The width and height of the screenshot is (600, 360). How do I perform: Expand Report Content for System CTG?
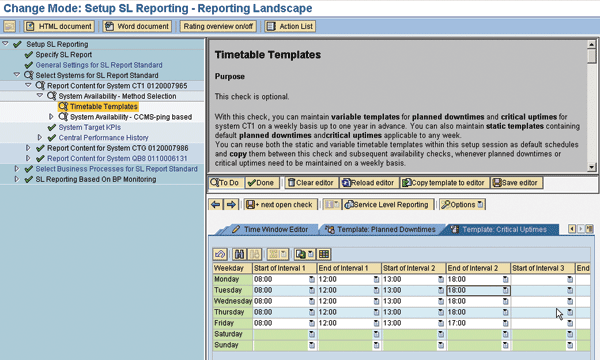tap(28, 147)
